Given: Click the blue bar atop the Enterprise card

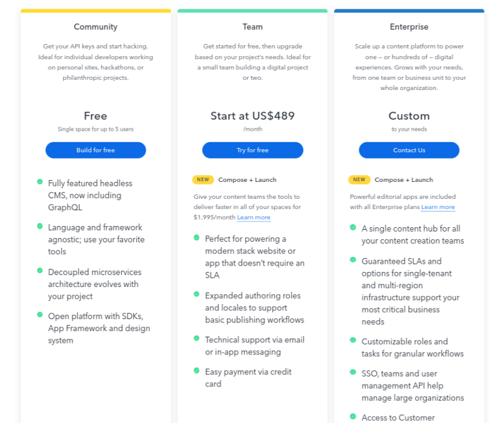Looking at the screenshot, I should click(409, 10).
